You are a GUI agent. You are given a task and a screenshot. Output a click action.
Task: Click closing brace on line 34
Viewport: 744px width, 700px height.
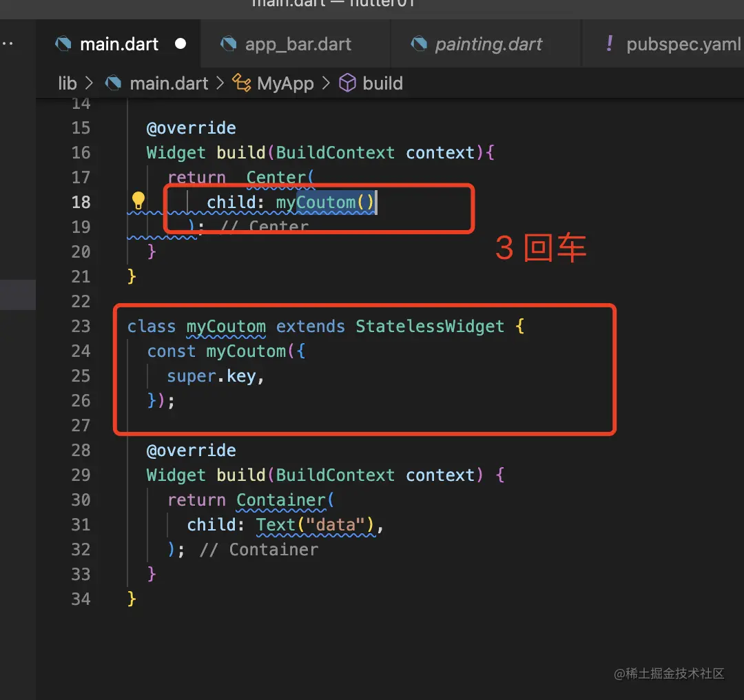(x=132, y=599)
